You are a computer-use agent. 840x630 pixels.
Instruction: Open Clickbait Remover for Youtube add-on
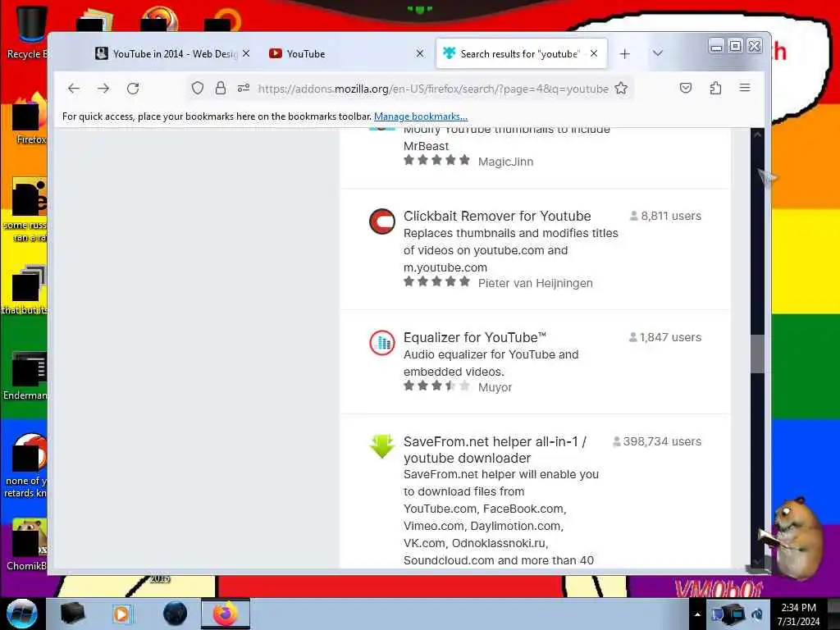(497, 216)
